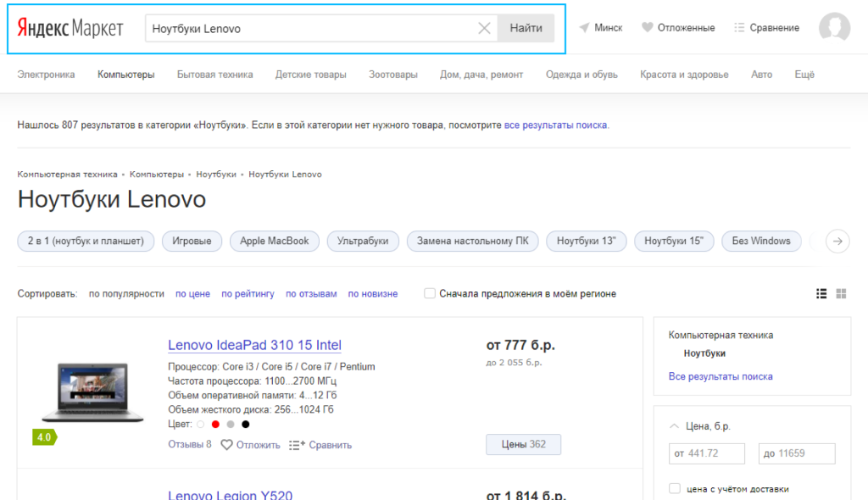Viewport: 868px width, 500px height.
Task: Select the Ультрабуки filter chip
Action: tap(363, 241)
